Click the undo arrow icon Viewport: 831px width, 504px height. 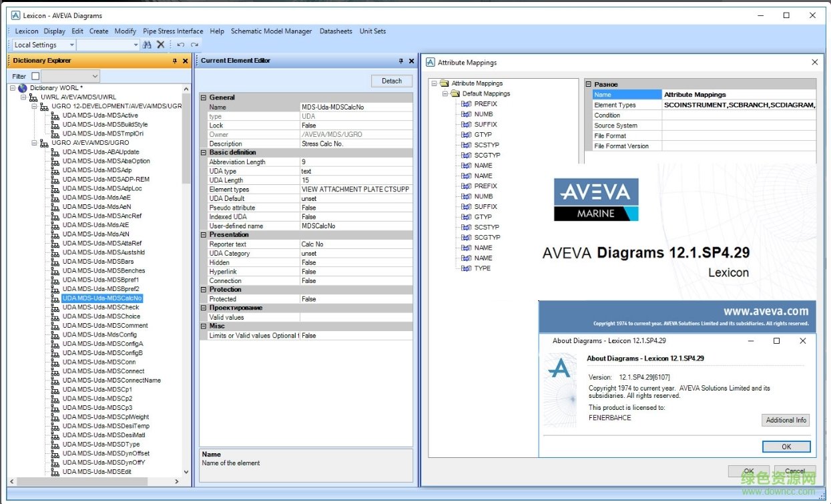180,45
